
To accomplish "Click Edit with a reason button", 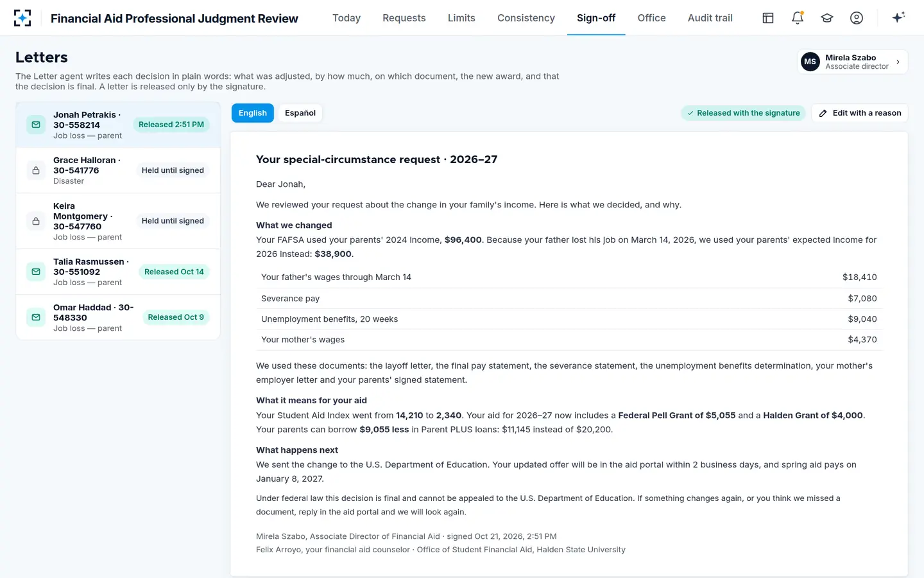I will tap(860, 113).
